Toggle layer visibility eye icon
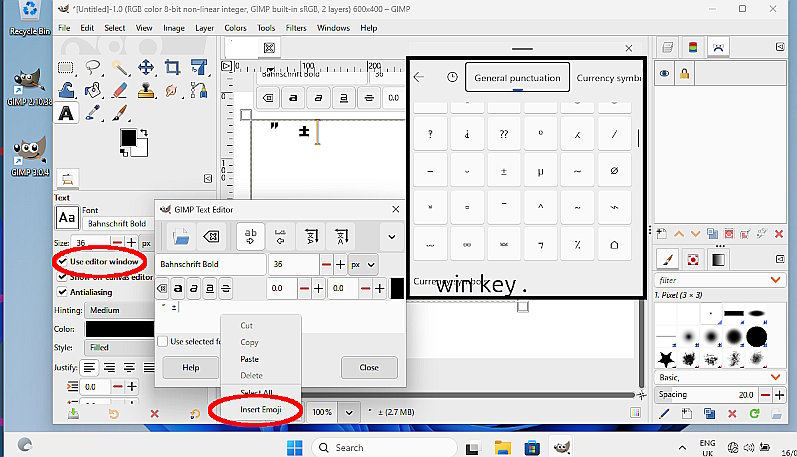Viewport: 797px width, 457px height. point(664,74)
